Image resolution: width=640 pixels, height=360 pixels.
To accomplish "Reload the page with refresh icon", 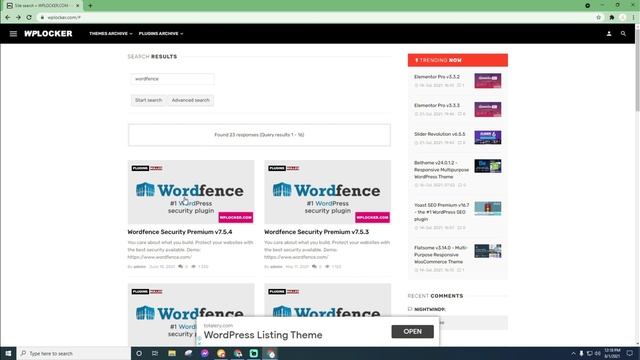I will 29,18.
